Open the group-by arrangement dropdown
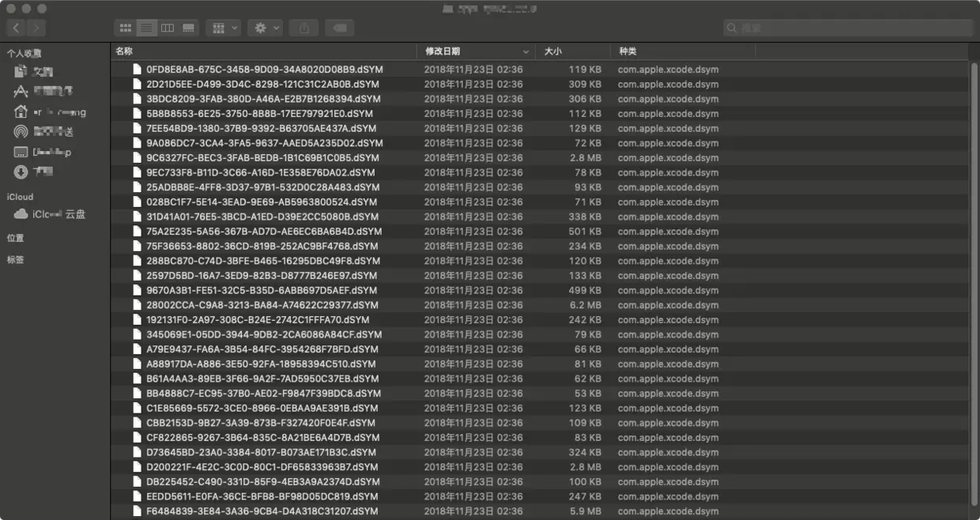980x520 pixels. 224,28
